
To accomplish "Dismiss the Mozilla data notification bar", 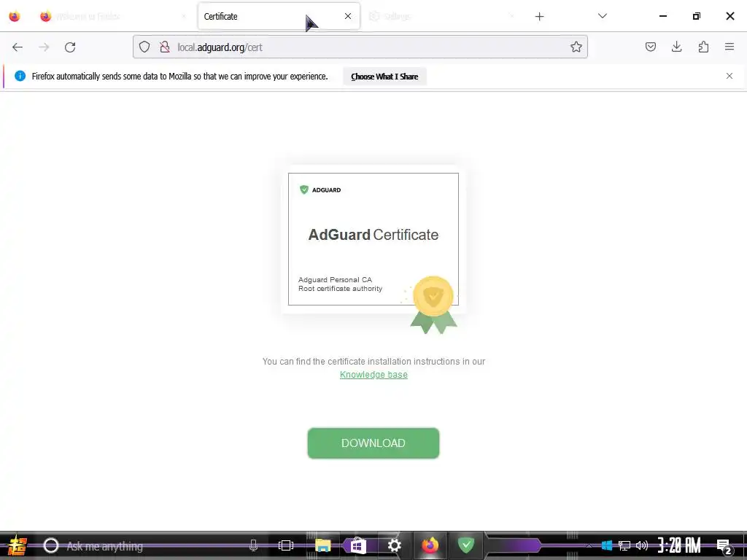I will pyautogui.click(x=729, y=76).
